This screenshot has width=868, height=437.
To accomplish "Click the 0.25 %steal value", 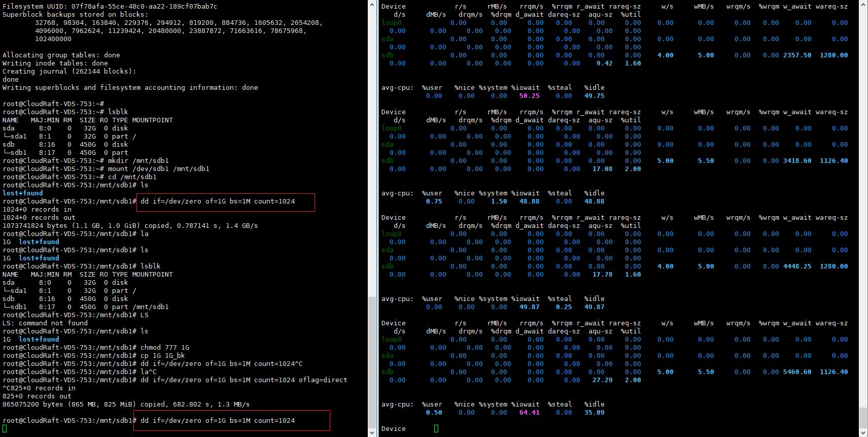I will pos(564,307).
